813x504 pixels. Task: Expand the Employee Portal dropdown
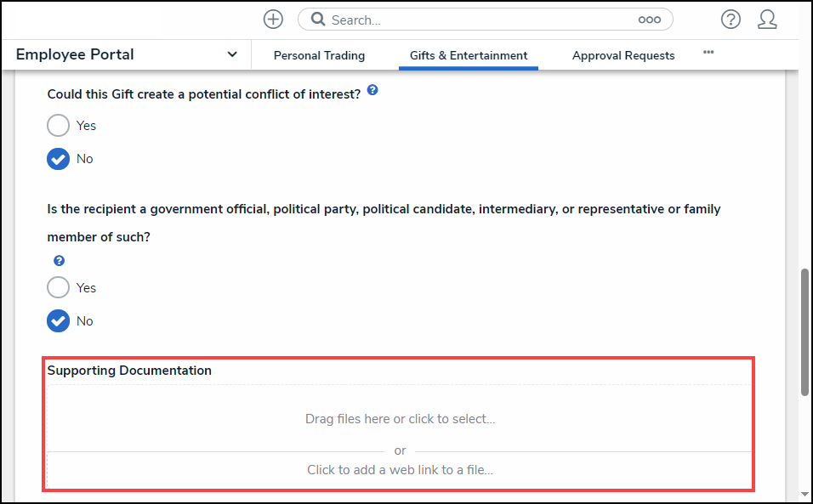232,54
